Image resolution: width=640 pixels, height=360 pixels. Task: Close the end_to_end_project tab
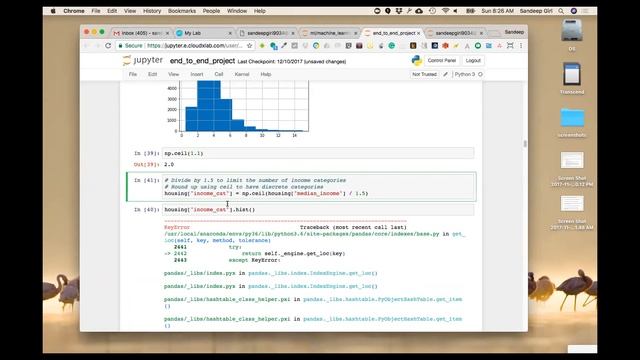[x=418, y=33]
